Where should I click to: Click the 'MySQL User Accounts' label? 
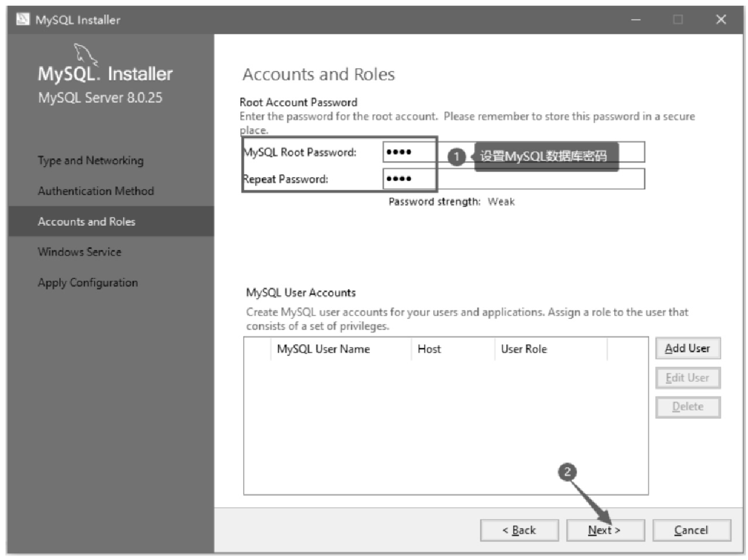tap(301, 293)
